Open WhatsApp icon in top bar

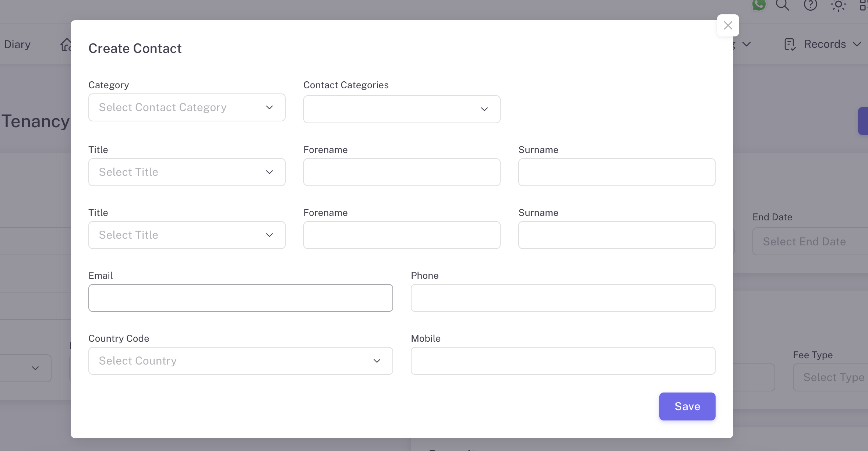(759, 5)
